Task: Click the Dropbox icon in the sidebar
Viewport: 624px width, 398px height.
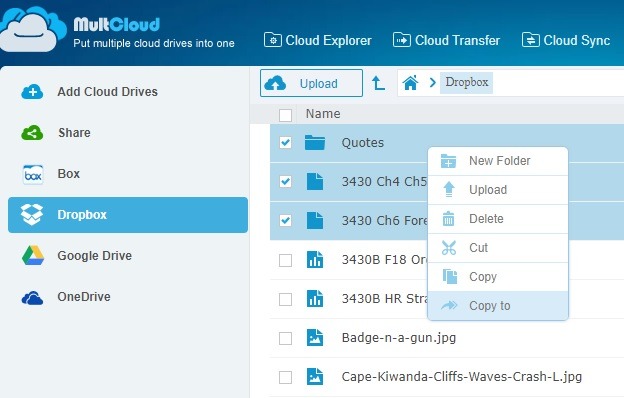Action: pos(32,215)
